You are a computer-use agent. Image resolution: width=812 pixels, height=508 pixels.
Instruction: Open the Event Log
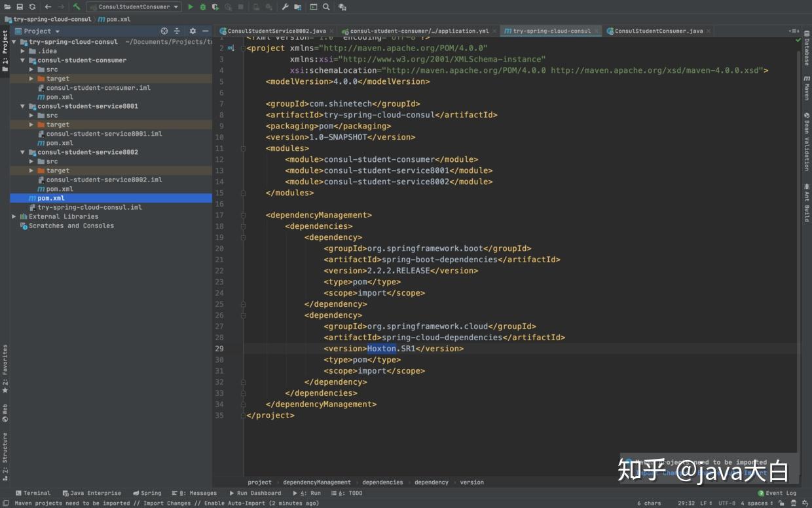[x=777, y=493]
